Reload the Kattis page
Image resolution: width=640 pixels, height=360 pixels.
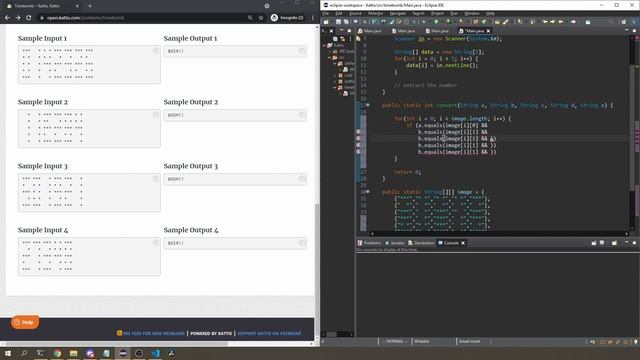pos(29,18)
